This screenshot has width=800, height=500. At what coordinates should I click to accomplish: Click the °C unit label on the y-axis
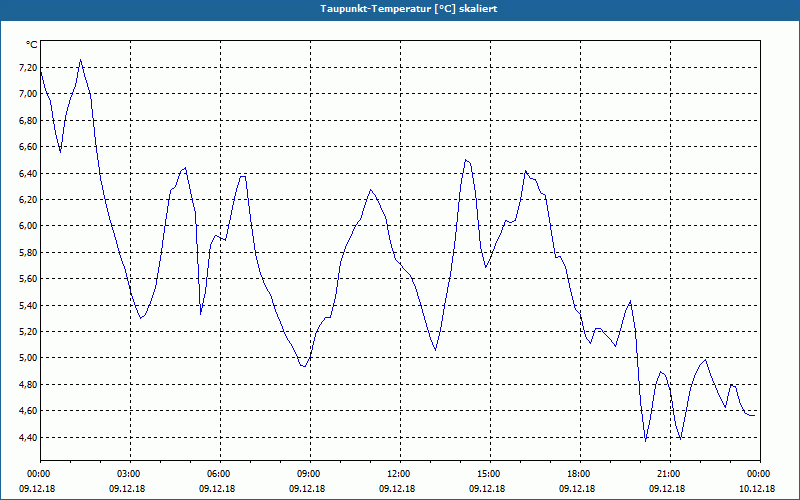click(31, 45)
